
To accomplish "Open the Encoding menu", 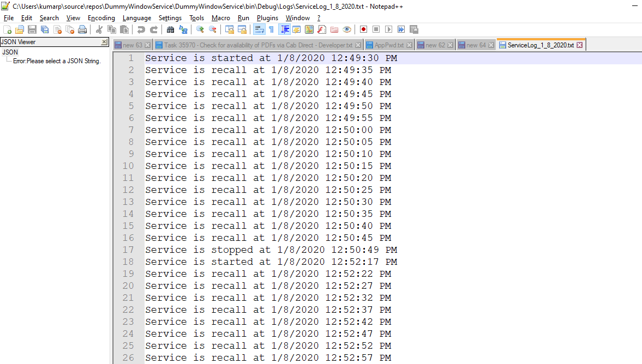I will pyautogui.click(x=101, y=17).
